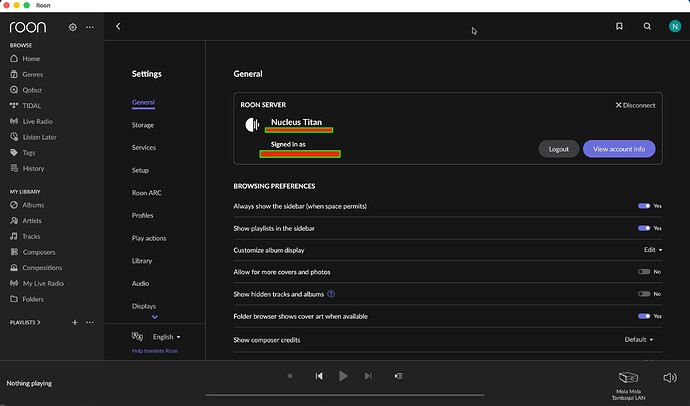Screen dimensions: 690x406
Task: Click the View account info button
Action: point(619,149)
